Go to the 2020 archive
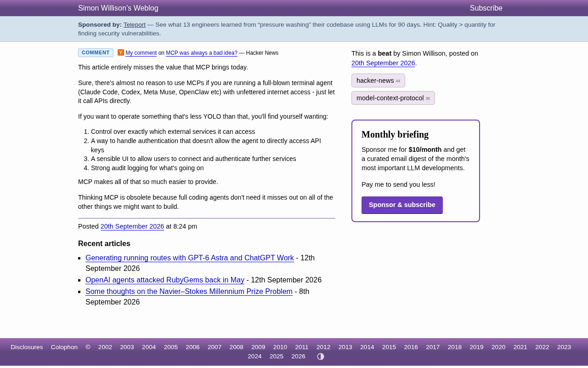Viewport: 588px width, 368px height. point(498,347)
